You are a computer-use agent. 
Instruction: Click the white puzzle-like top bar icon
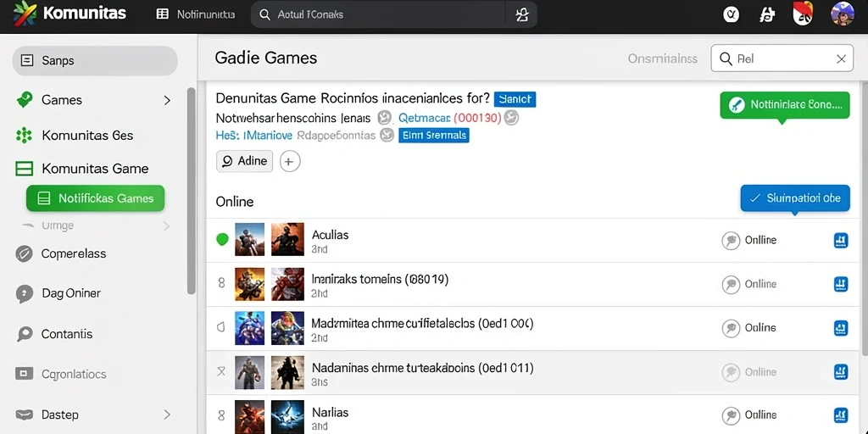point(767,14)
